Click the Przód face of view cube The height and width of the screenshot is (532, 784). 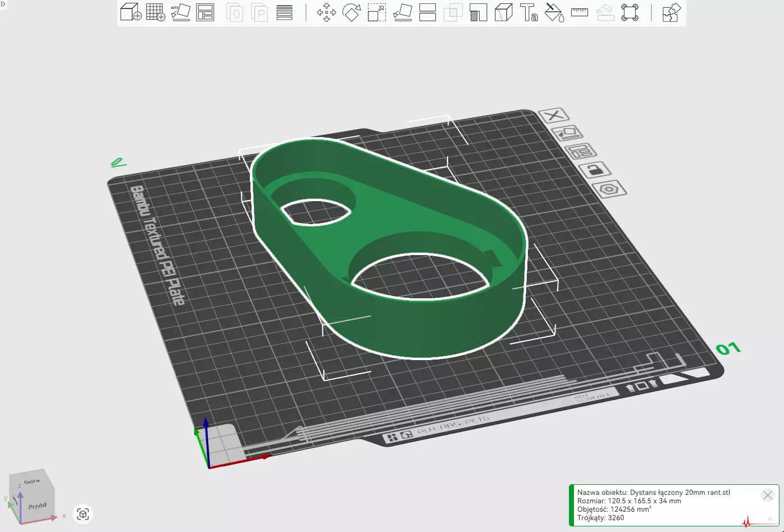[38, 506]
